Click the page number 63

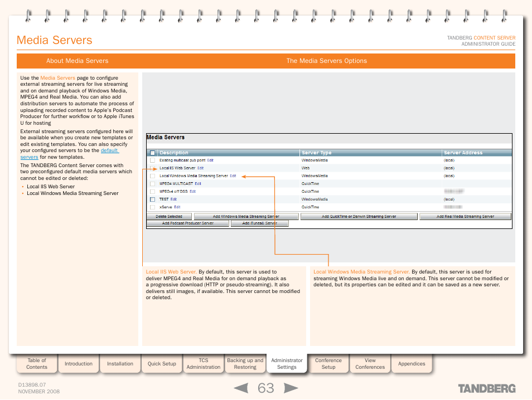[x=265, y=388]
